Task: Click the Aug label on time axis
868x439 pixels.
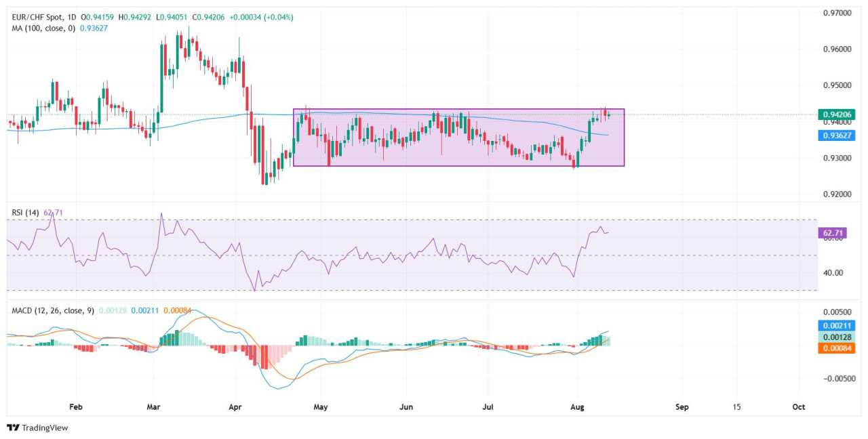Action: coord(577,406)
